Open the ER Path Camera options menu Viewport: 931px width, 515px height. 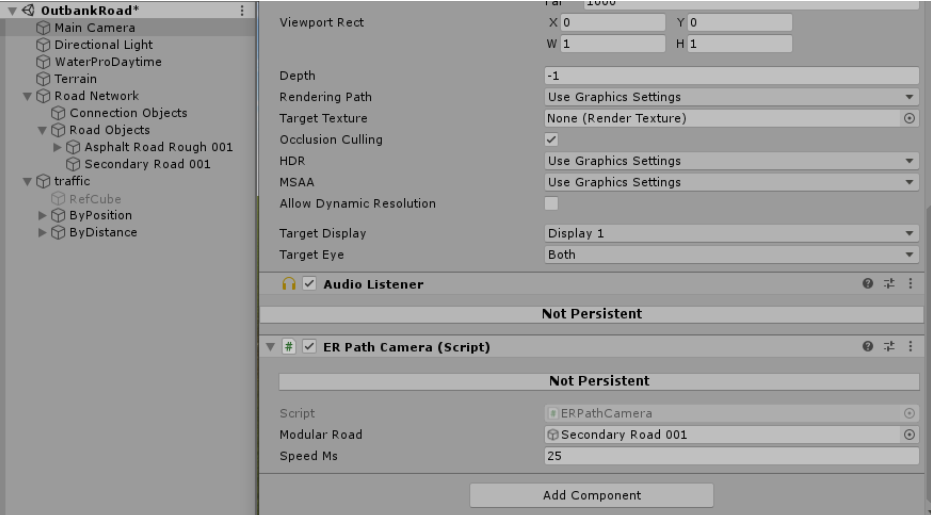click(x=910, y=347)
